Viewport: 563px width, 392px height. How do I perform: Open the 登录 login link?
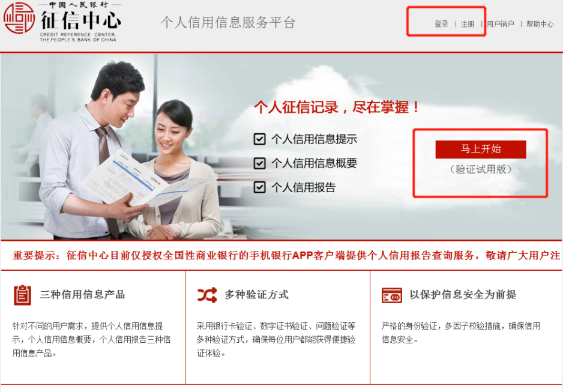click(441, 24)
